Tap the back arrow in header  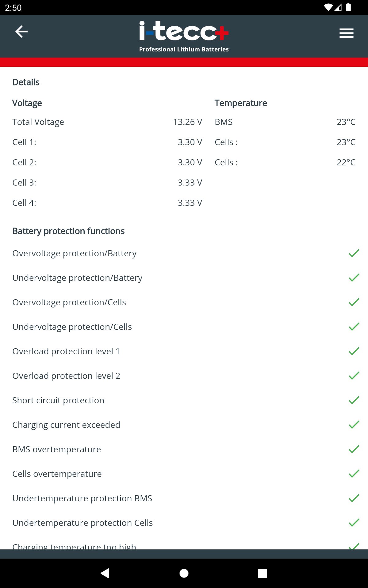(x=21, y=32)
